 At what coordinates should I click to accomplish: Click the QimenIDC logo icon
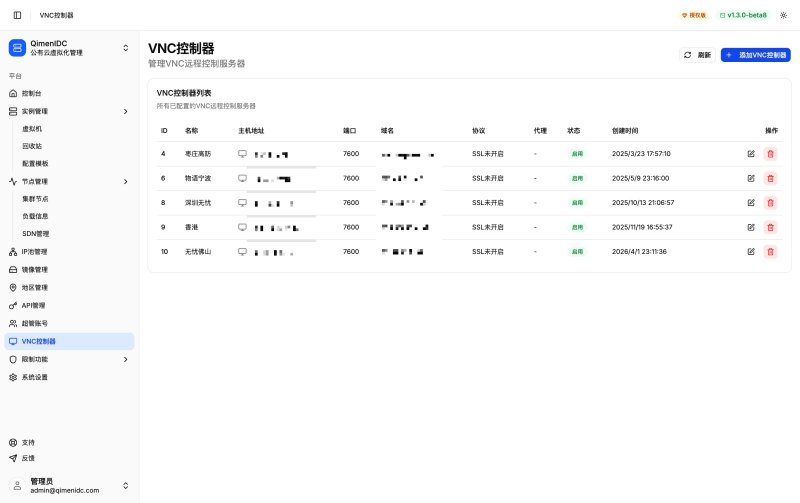[x=17, y=48]
